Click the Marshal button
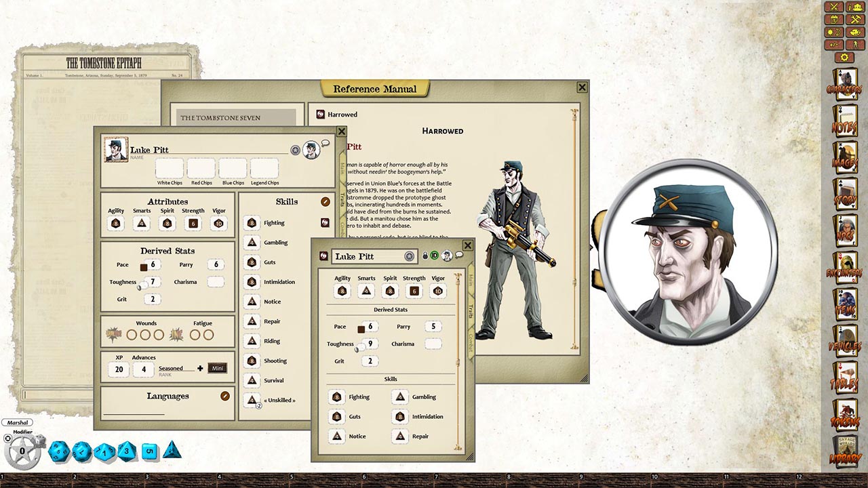 (17, 422)
